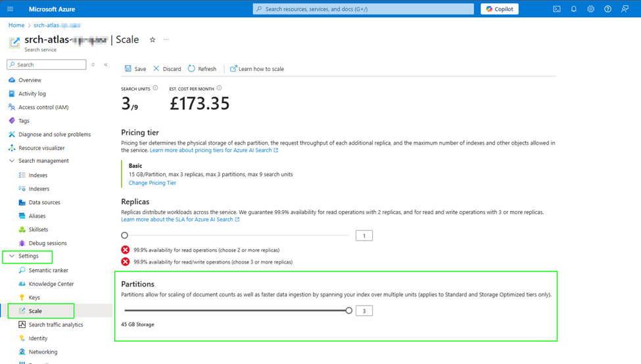
Task: Open Semantic ranker settings
Action: (48, 271)
